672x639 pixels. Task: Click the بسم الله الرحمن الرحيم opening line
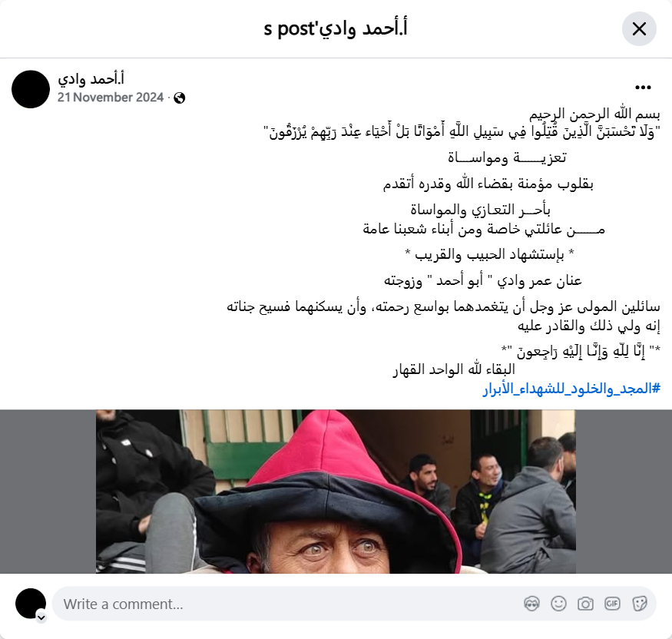[x=595, y=114]
